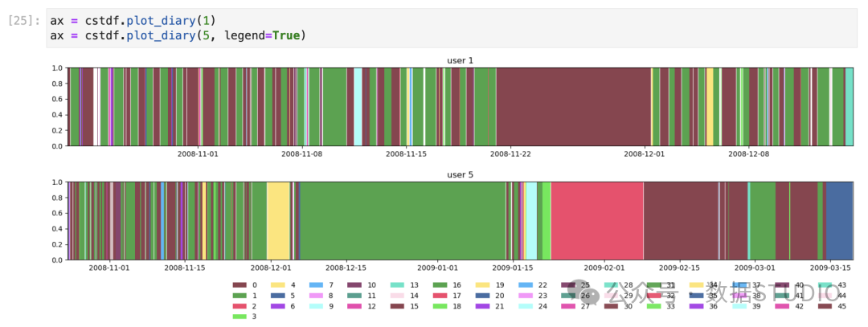This screenshot has width=868, height=327.
Task: Click the wide yellow block in user 5 diary
Action: pos(278,220)
